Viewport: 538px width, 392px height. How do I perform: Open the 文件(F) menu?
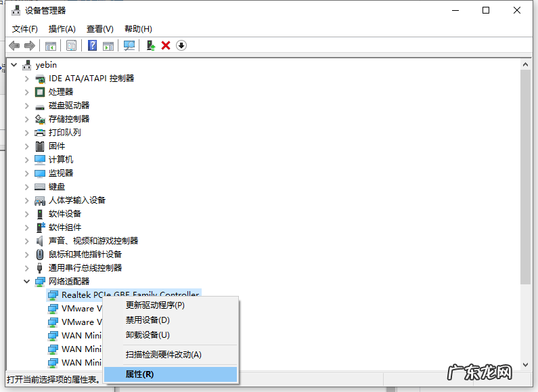point(25,29)
